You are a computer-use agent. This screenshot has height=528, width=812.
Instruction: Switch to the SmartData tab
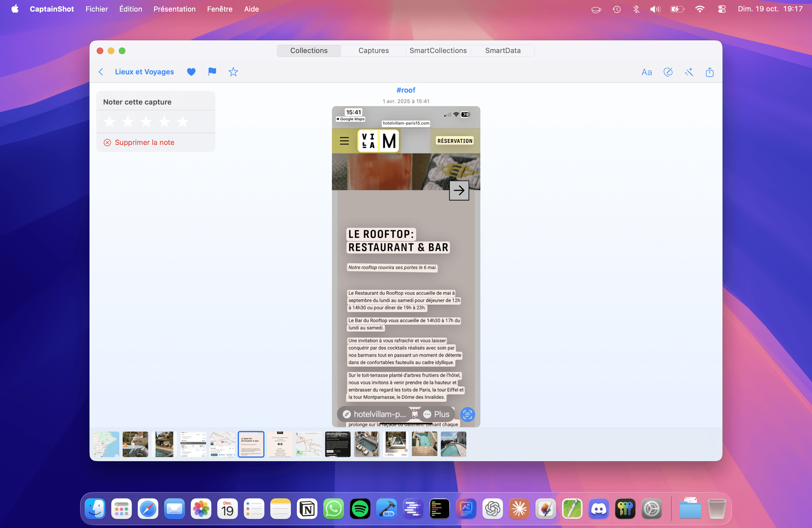(503, 51)
